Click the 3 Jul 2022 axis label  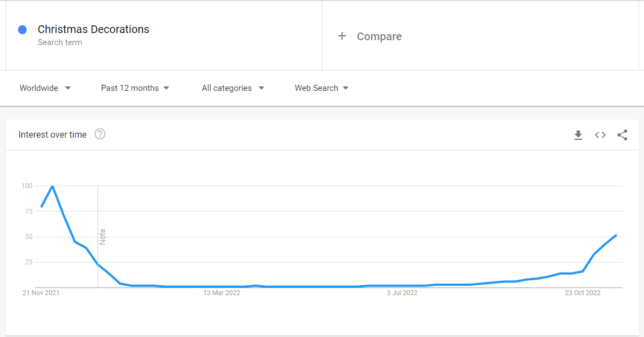click(402, 293)
